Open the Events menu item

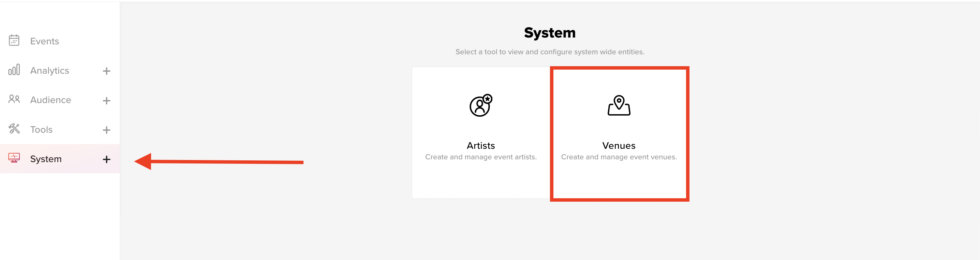coord(45,41)
